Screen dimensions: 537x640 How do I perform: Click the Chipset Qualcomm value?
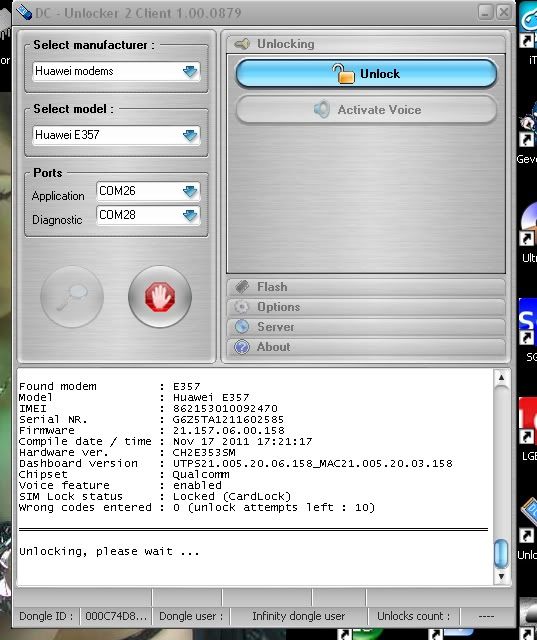tap(201, 474)
